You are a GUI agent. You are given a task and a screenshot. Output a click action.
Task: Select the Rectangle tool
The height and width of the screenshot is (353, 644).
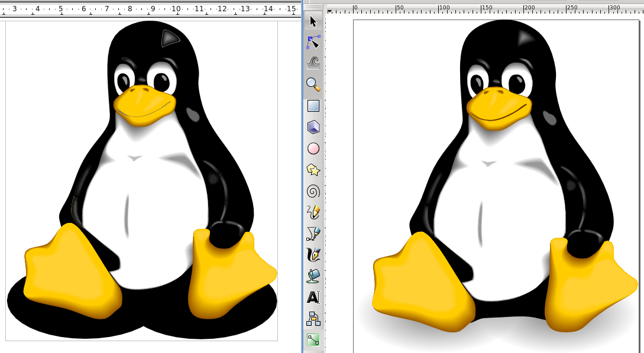click(x=313, y=106)
